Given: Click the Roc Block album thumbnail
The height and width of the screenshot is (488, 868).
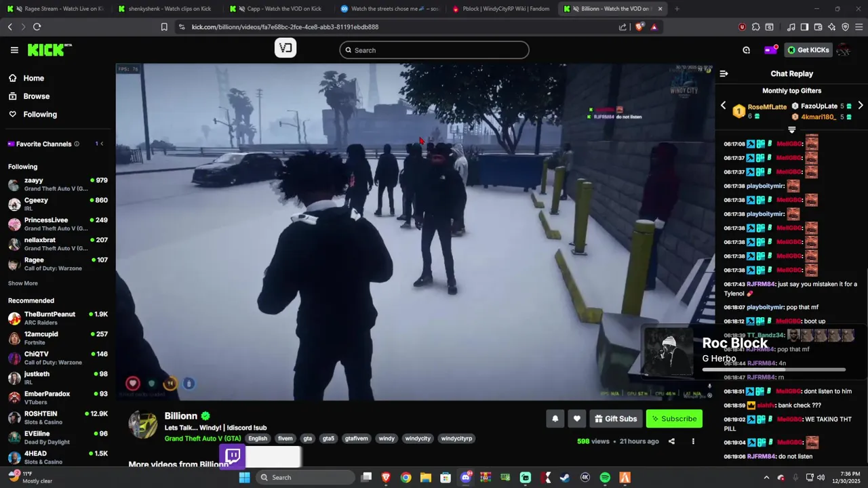Looking at the screenshot, I should 668,352.
